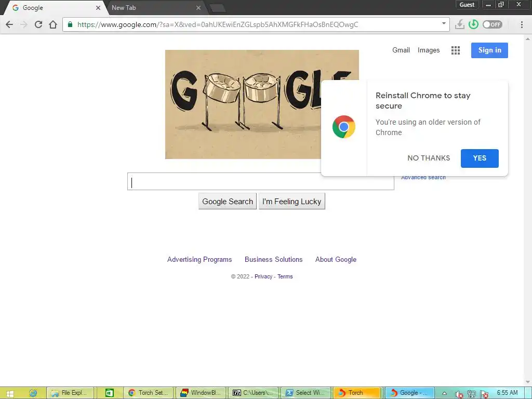This screenshot has height=399, width=532.
Task: Switch to WindowBl... taskbar window
Action: pos(201,393)
